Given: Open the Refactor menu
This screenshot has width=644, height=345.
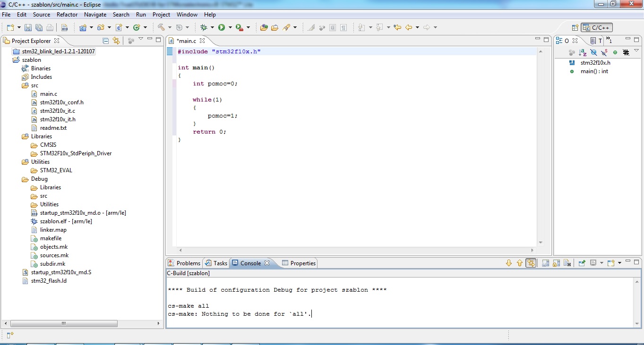Looking at the screenshot, I should 67,15.
